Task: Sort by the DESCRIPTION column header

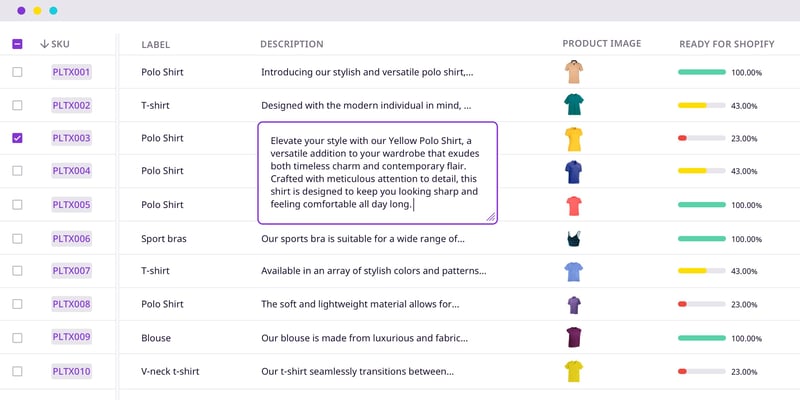Action: point(291,44)
